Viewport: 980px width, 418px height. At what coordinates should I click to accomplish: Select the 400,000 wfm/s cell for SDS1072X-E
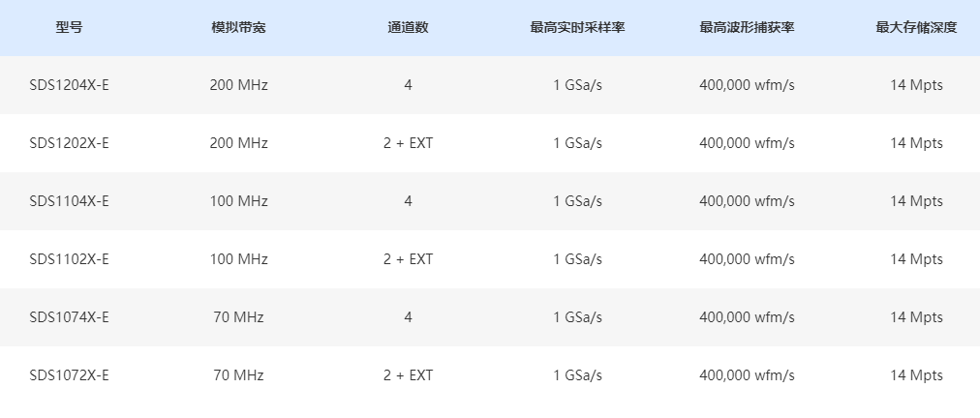(747, 375)
